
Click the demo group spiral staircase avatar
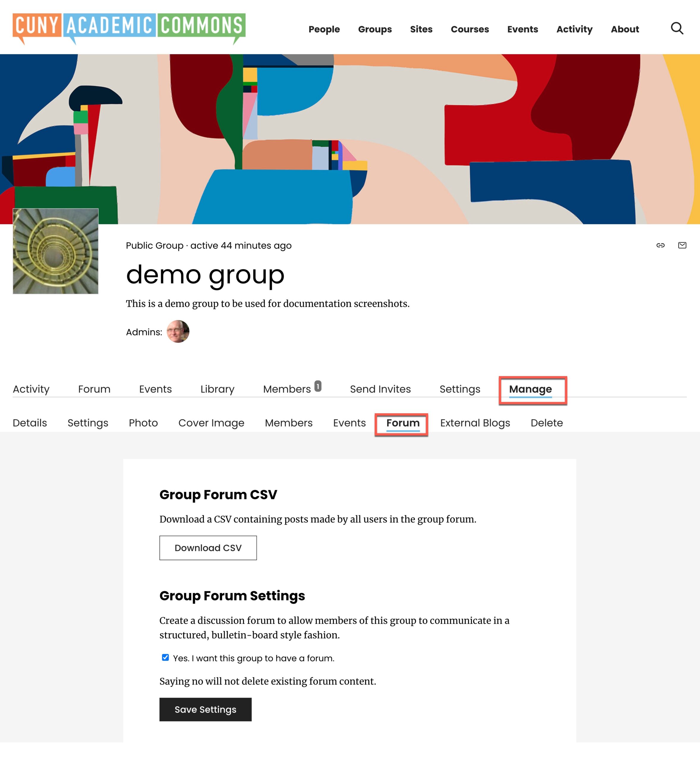pos(56,251)
